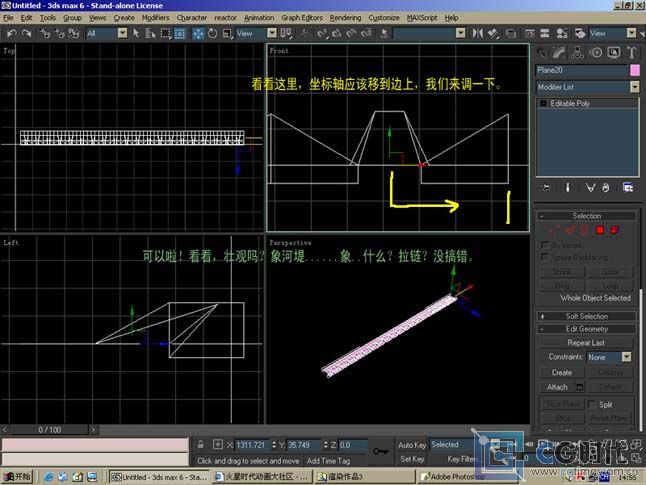Open the Graph Editors menu
The image size is (646, 485).
302,18
